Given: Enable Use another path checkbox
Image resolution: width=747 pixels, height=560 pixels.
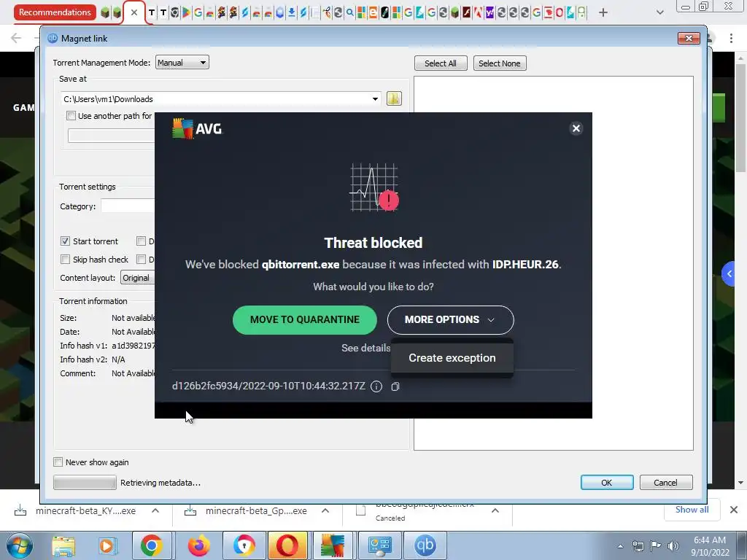Looking at the screenshot, I should [x=71, y=116].
